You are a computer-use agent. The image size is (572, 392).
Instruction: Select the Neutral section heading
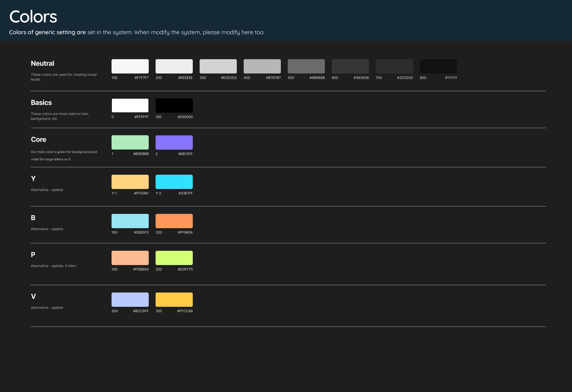[42, 63]
